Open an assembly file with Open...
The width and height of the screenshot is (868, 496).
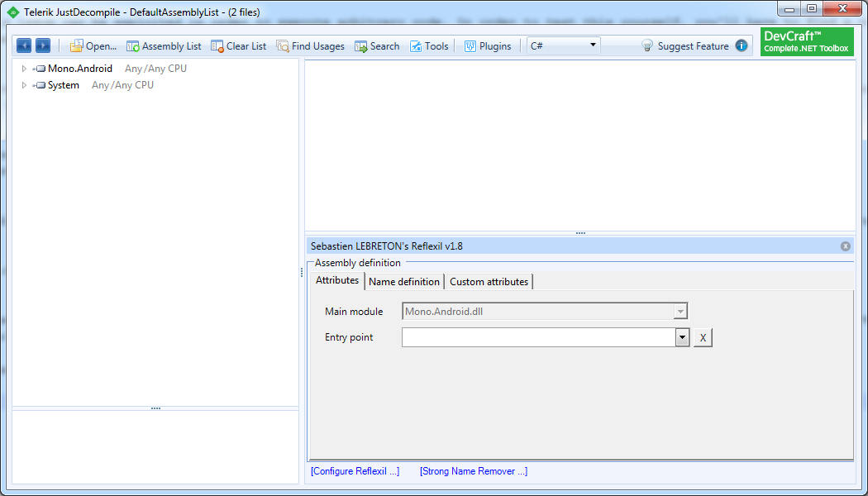[93, 46]
